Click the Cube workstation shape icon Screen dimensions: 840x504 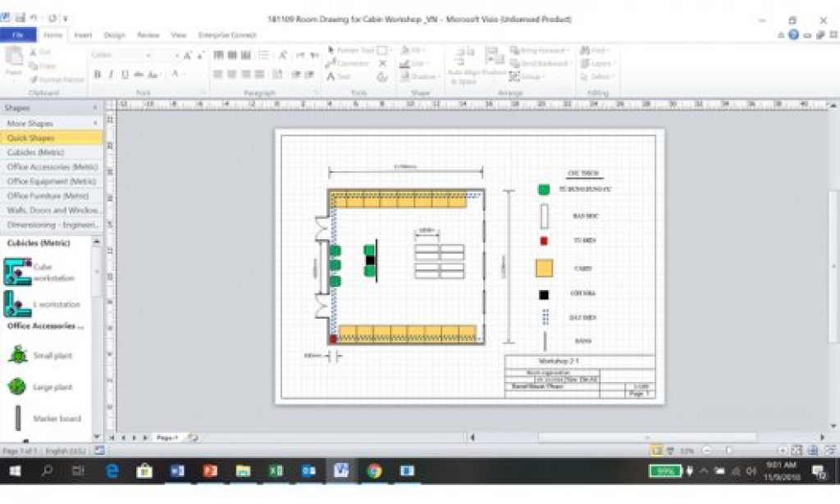coord(17,271)
